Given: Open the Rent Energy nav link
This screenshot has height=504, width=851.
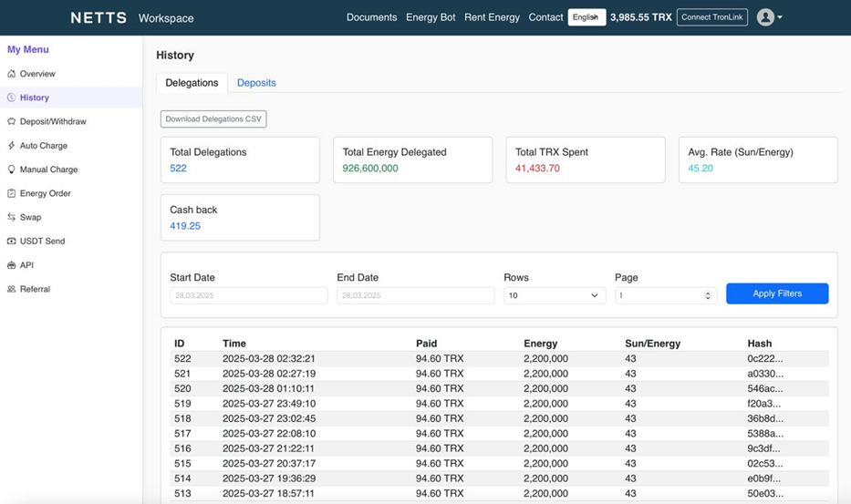Looking at the screenshot, I should (492, 17).
